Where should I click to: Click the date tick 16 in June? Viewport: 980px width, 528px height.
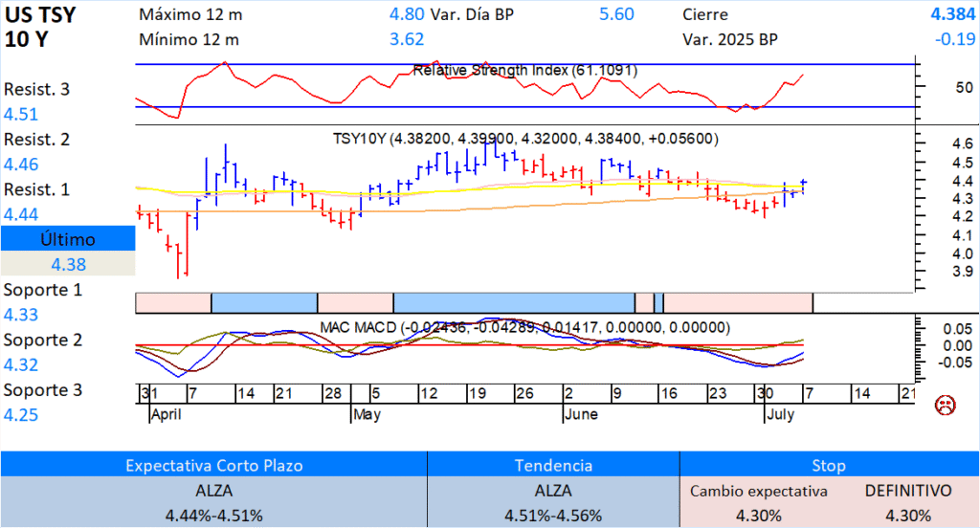pos(669,394)
